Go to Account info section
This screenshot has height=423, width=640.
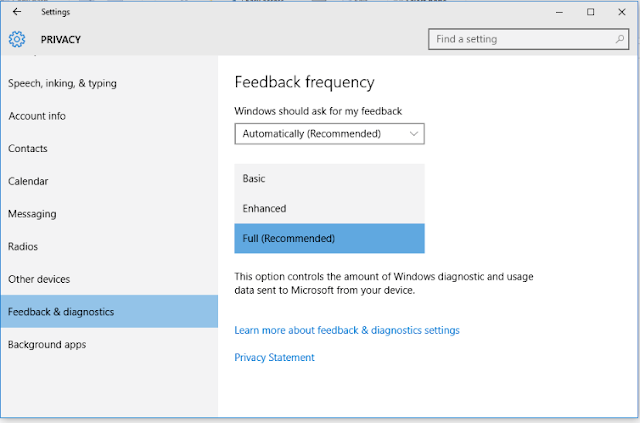pyautogui.click(x=37, y=116)
